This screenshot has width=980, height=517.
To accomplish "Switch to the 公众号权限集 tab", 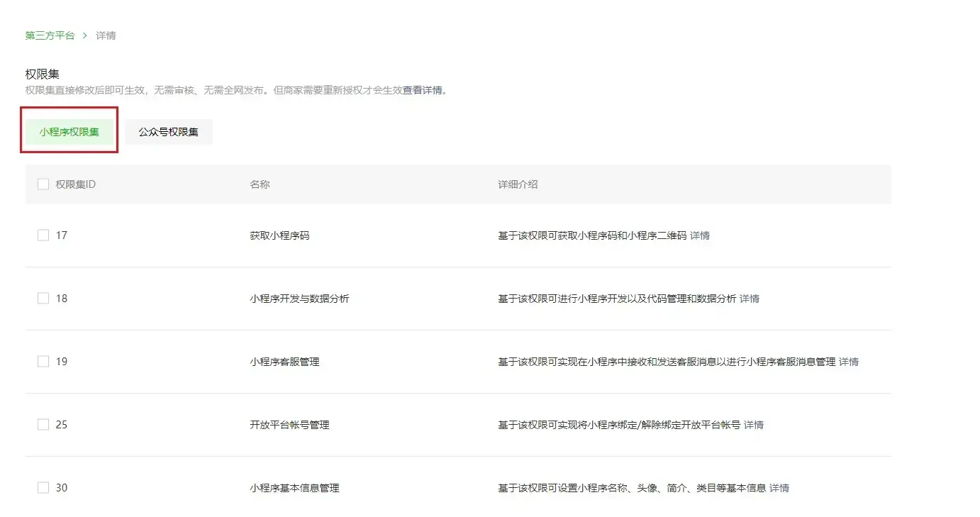I will click(x=169, y=132).
